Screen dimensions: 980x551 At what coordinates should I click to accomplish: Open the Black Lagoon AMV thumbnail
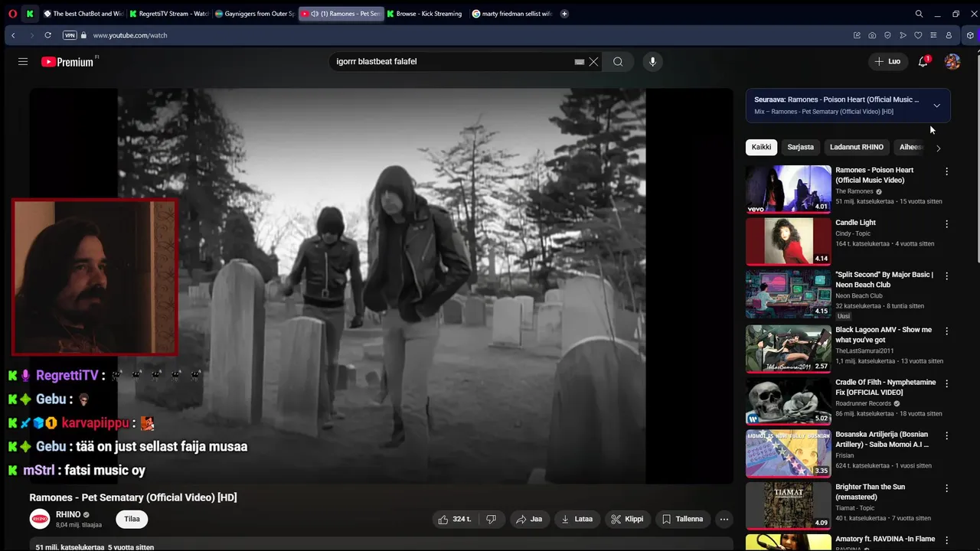(x=789, y=348)
